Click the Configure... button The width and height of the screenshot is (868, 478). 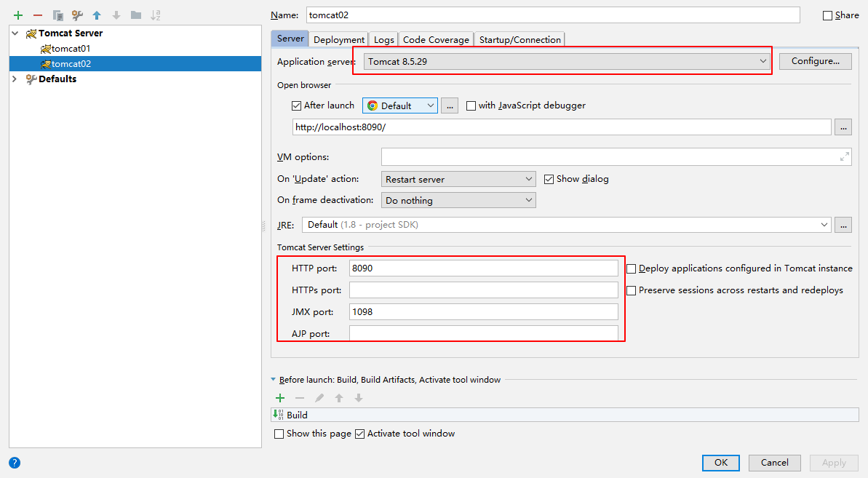[815, 61]
